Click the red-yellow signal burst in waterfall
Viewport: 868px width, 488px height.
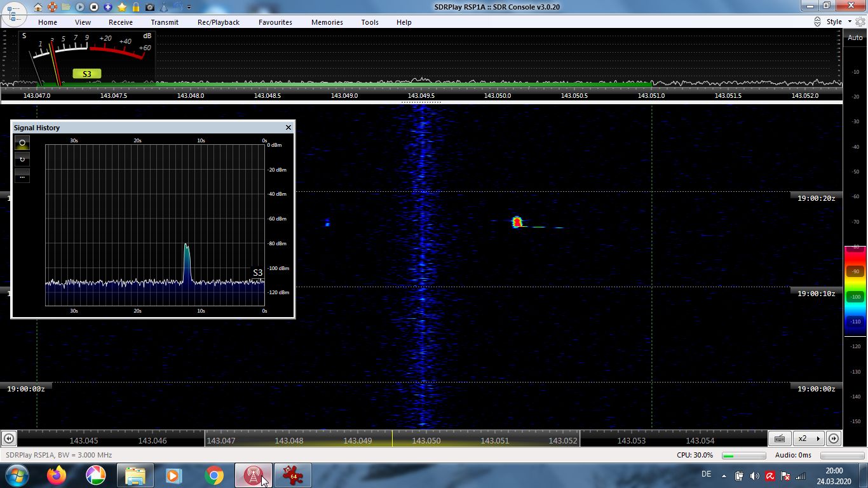pyautogui.click(x=517, y=222)
